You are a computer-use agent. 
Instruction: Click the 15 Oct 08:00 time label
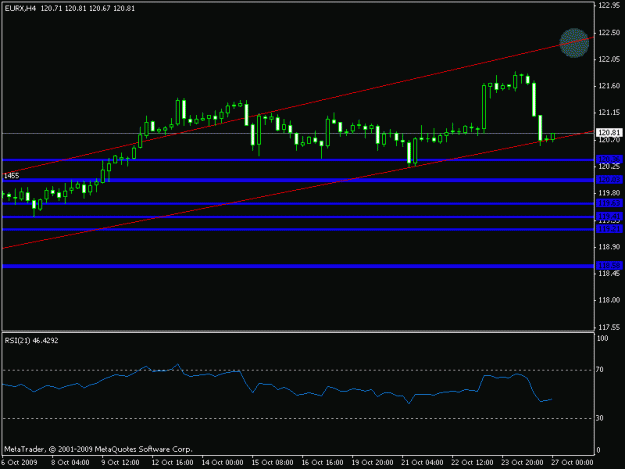coord(272,463)
